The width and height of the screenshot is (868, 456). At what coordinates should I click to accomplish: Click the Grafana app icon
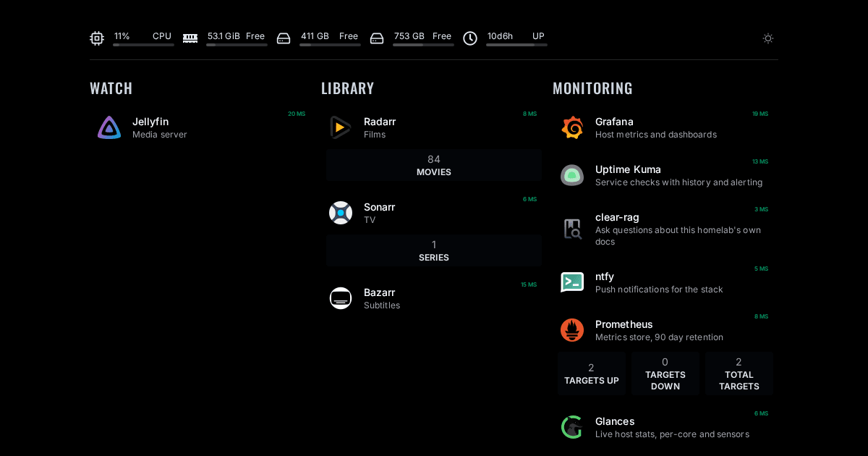pos(572,127)
